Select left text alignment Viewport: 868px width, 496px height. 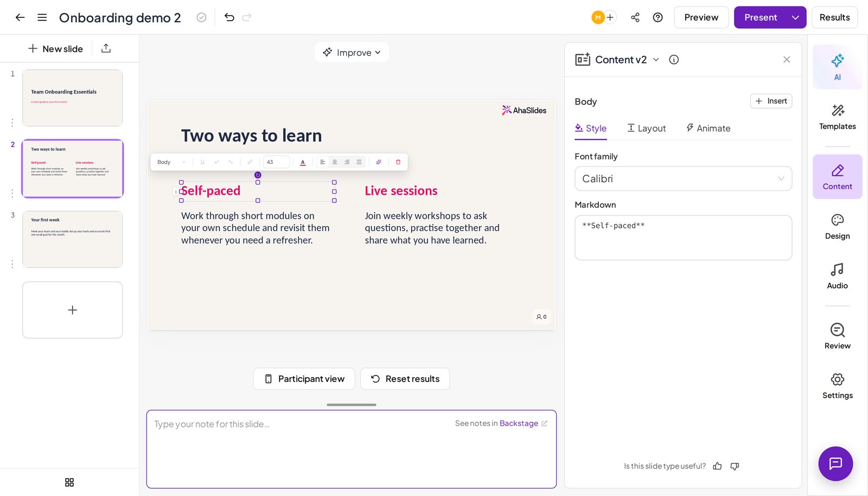(x=322, y=162)
